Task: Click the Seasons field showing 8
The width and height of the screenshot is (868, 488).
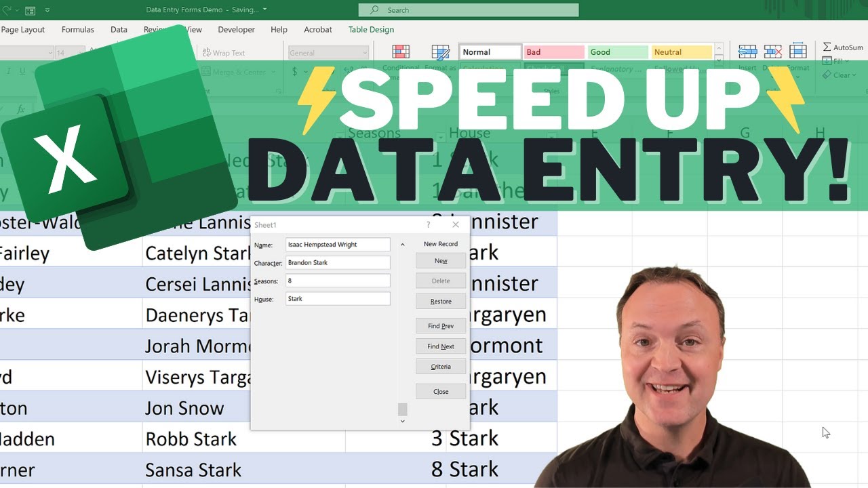Action: pyautogui.click(x=338, y=281)
